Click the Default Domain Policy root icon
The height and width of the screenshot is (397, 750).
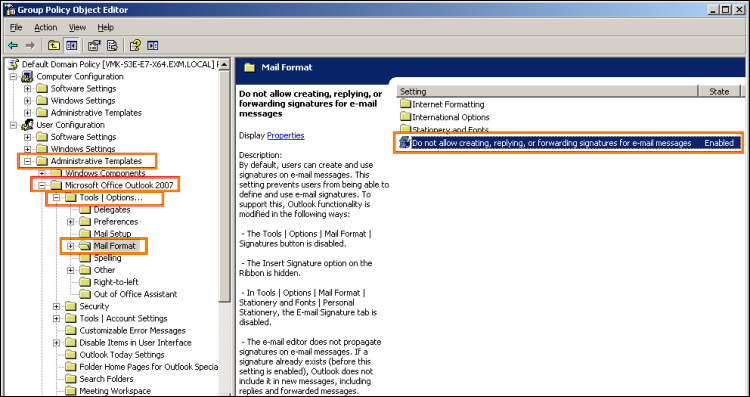coord(14,64)
